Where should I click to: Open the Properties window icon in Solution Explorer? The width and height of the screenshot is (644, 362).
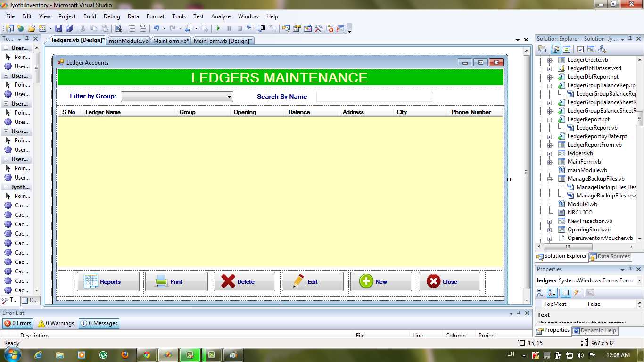point(542,49)
